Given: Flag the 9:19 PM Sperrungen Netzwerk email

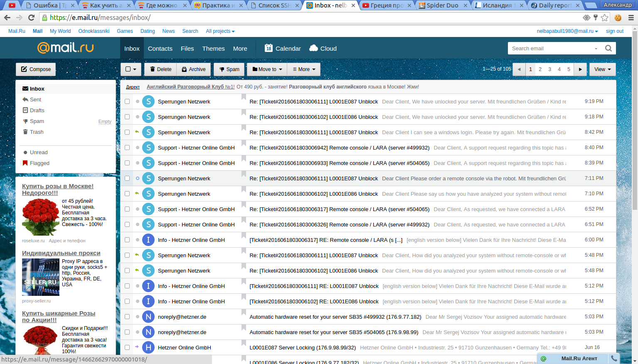Looking at the screenshot, I should point(244,98).
